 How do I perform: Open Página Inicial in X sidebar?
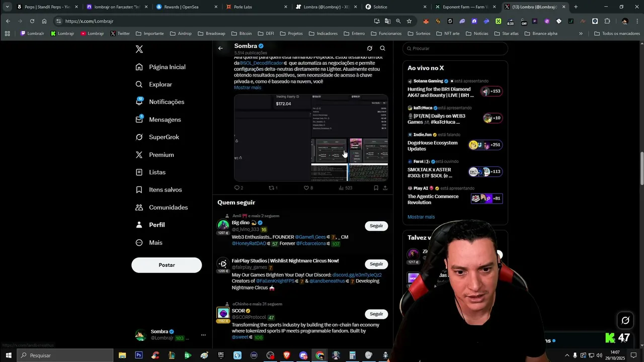(160, 67)
